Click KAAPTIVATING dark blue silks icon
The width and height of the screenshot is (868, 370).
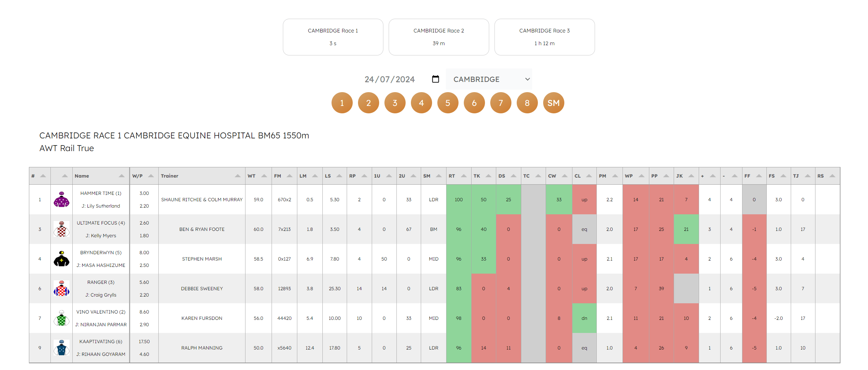click(x=61, y=348)
